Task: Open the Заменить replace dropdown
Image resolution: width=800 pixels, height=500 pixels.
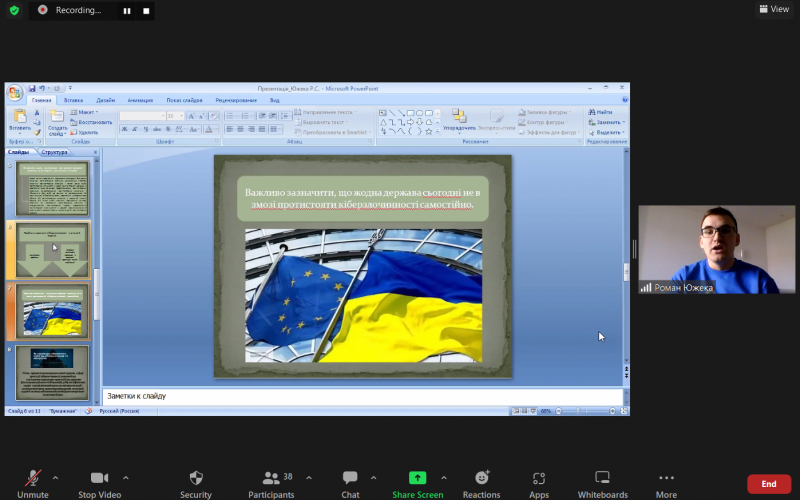Action: pos(607,122)
